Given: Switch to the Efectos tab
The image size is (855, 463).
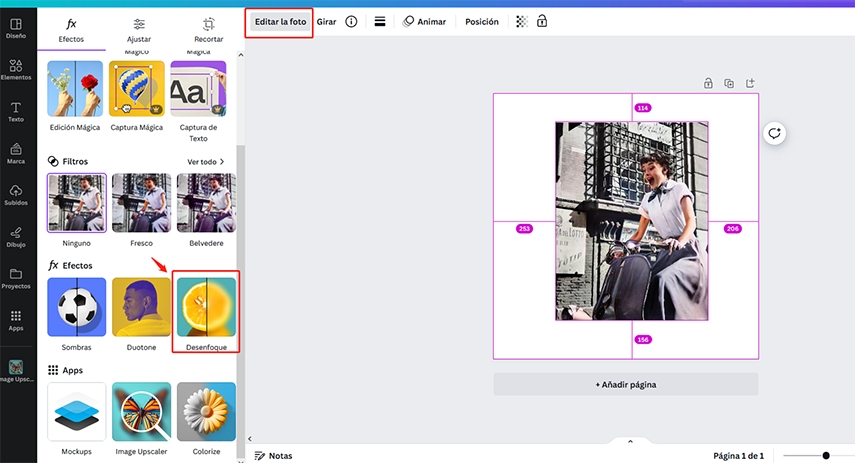Looking at the screenshot, I should click(71, 31).
